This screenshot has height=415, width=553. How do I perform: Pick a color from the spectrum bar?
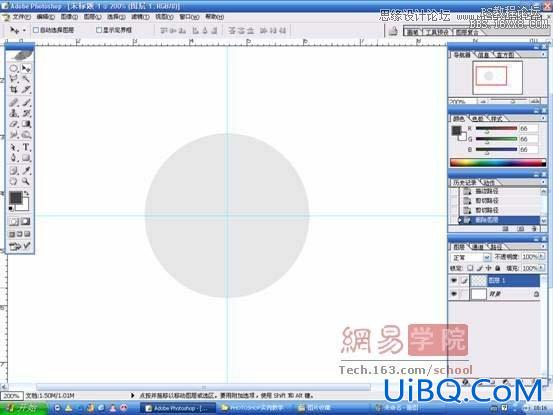pos(498,163)
